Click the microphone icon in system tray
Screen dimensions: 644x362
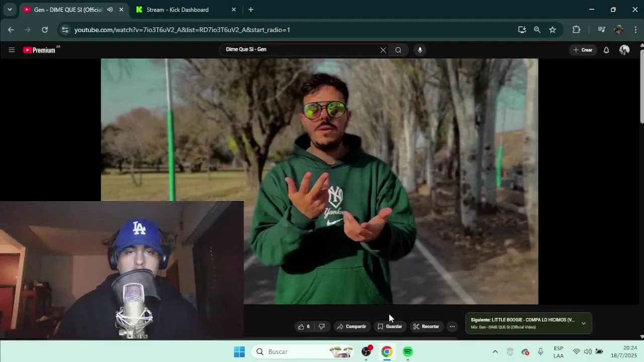(540, 351)
